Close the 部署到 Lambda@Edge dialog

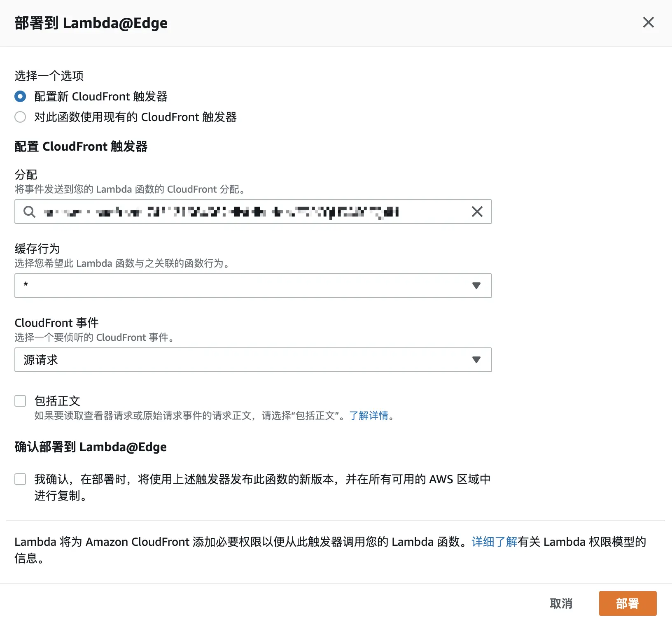(x=648, y=22)
